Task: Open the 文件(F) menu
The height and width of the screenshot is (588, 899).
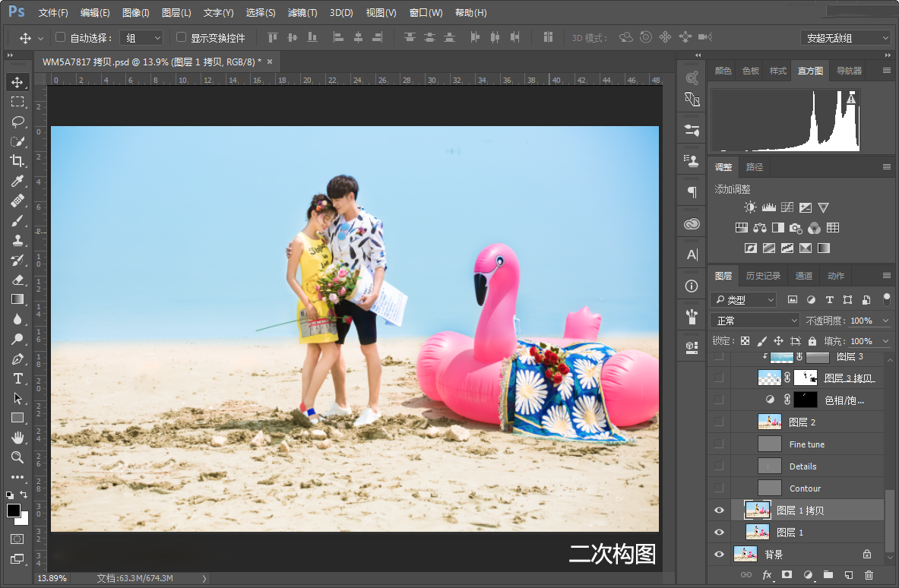Action: click(53, 13)
